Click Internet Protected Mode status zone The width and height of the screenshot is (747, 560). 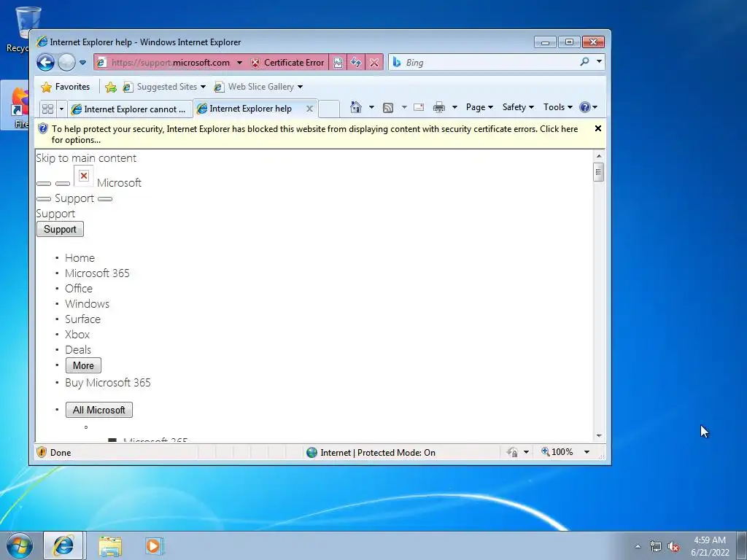tap(371, 452)
